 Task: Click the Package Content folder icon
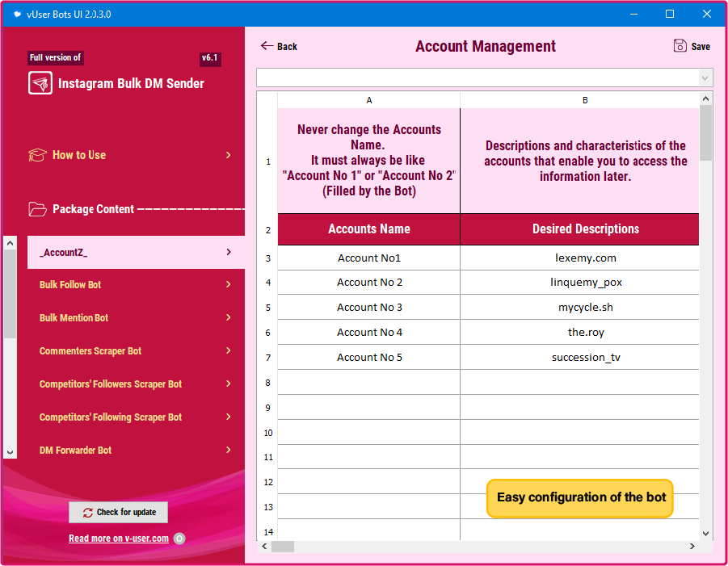37,209
